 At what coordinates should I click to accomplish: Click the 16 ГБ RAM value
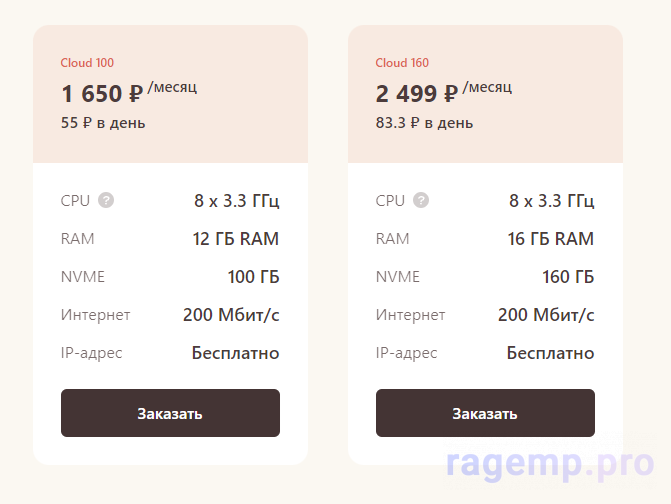(x=550, y=239)
